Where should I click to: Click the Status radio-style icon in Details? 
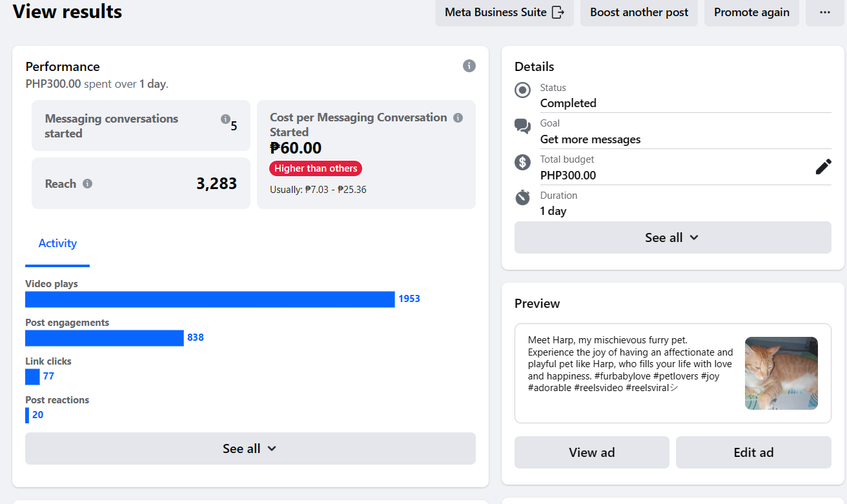[522, 90]
